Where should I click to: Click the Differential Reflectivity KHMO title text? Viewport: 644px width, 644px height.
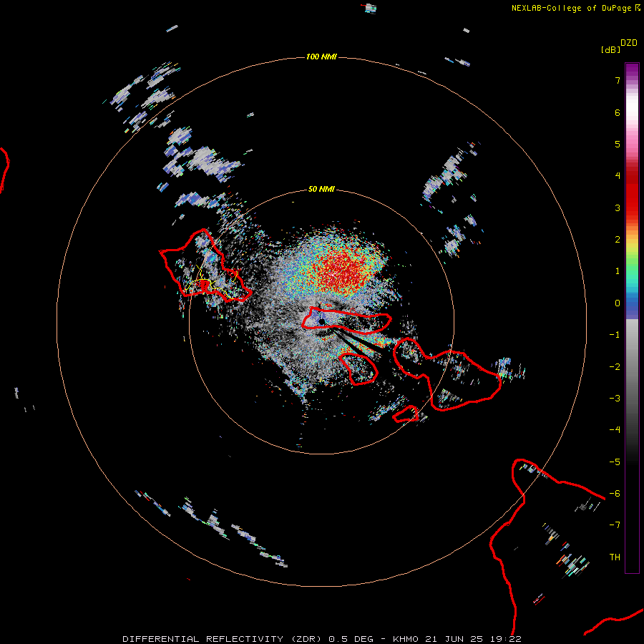pos(322,639)
